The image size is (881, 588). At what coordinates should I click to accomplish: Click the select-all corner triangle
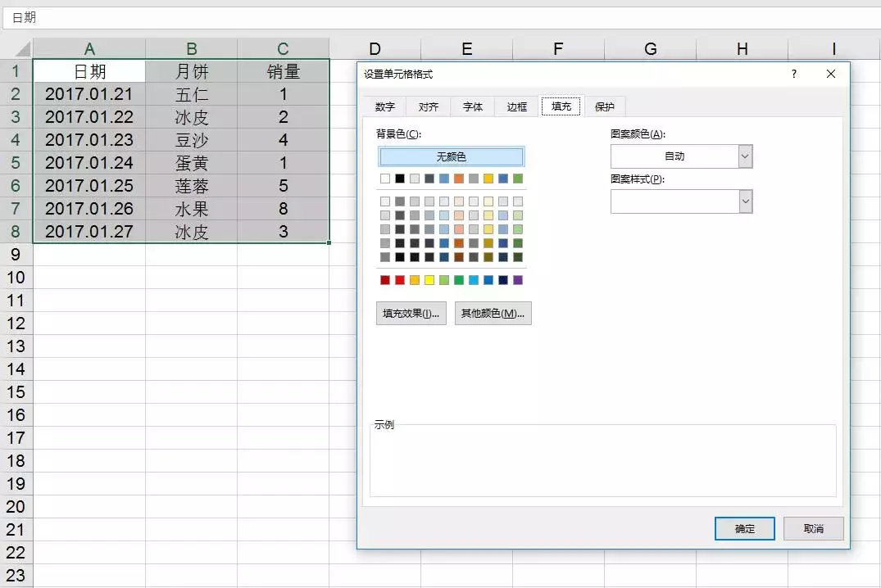click(22, 49)
